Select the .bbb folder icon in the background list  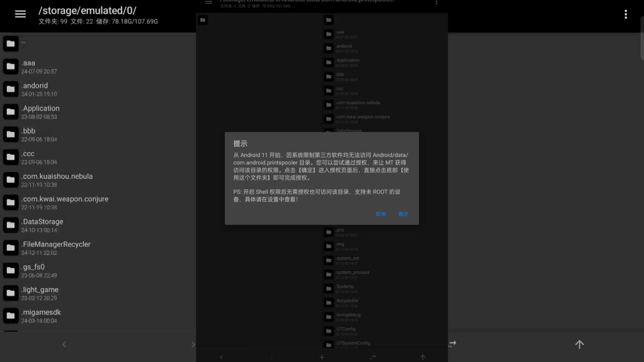coord(11,134)
